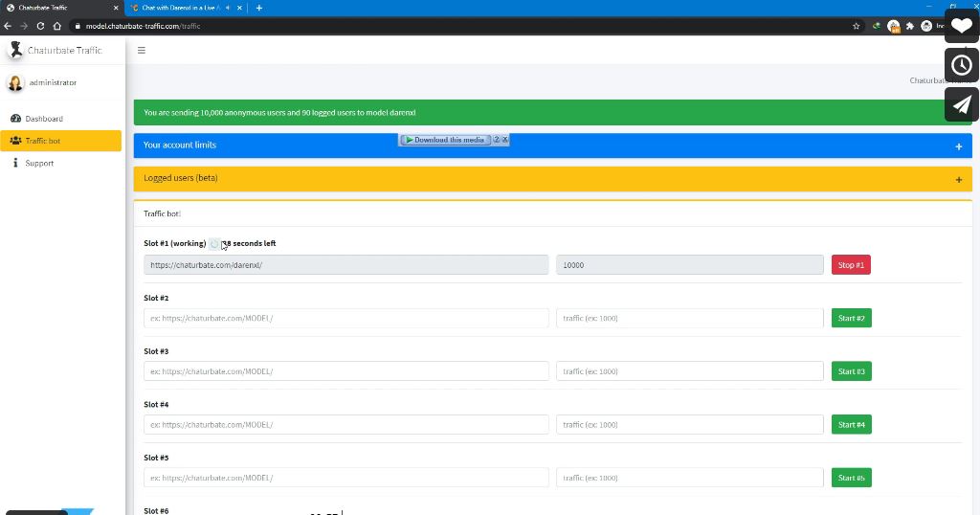The width and height of the screenshot is (980, 515).
Task: Click the hamburger menu toggle icon
Action: 142,50
